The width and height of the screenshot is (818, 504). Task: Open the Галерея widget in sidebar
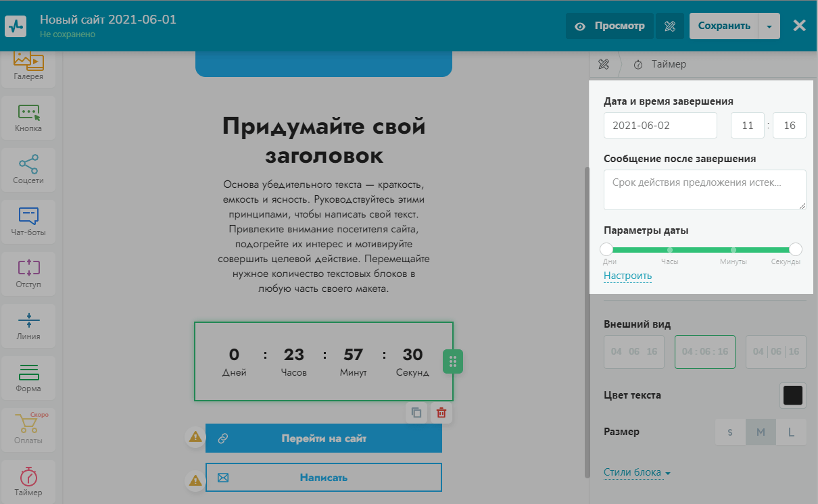click(28, 66)
